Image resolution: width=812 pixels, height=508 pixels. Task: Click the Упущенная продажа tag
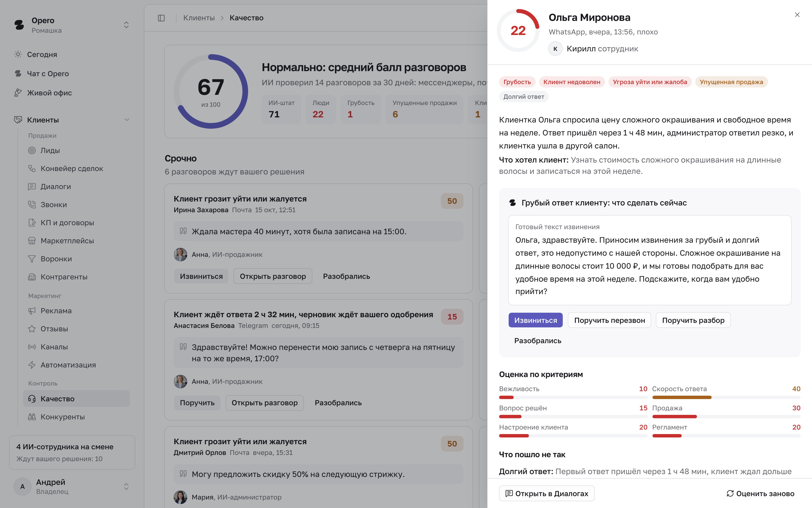pyautogui.click(x=731, y=82)
